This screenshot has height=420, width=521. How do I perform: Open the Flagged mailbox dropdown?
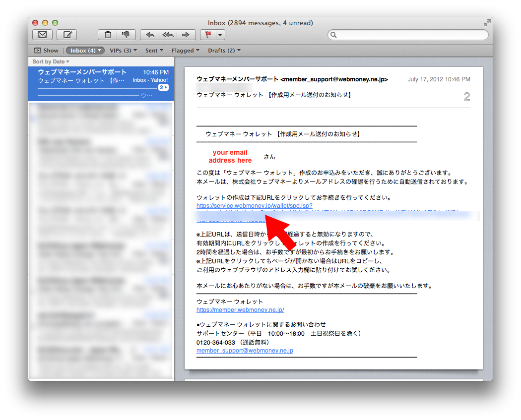[x=186, y=51]
